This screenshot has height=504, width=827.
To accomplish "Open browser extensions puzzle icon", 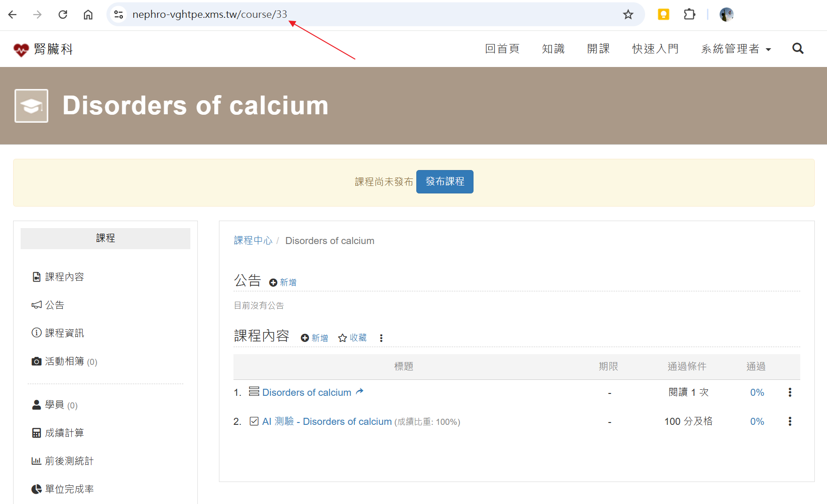I will point(689,15).
